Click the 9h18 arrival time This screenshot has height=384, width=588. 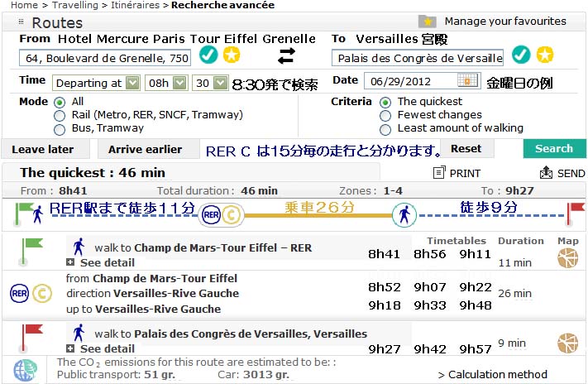point(384,305)
